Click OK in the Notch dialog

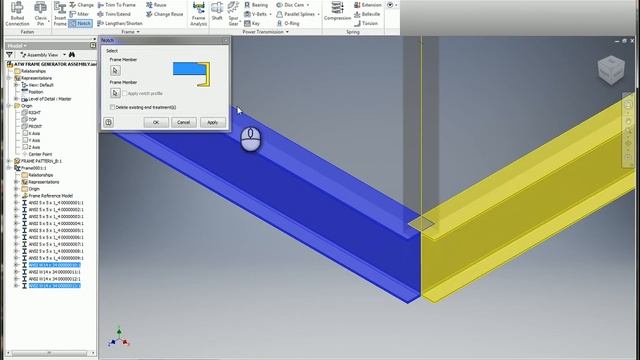(x=156, y=122)
